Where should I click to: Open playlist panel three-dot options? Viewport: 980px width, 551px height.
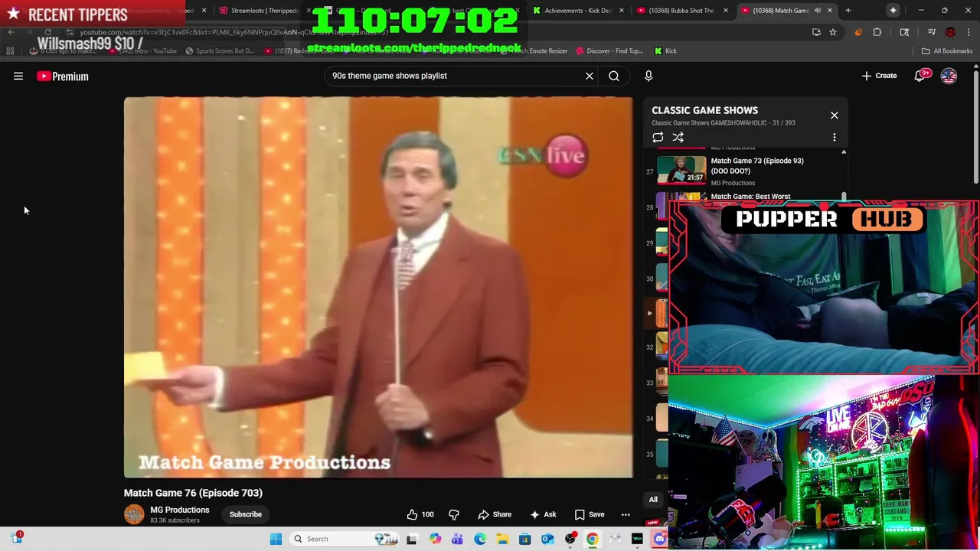pyautogui.click(x=835, y=138)
